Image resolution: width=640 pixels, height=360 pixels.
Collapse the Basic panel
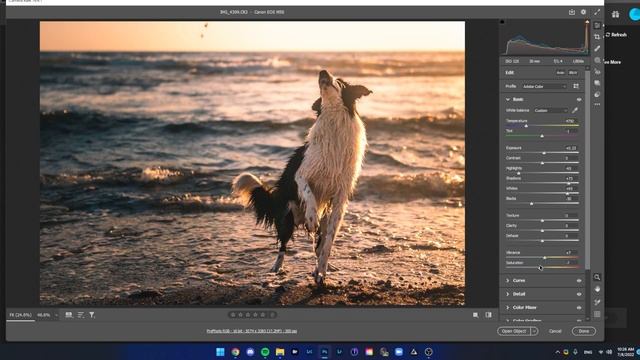pos(508,99)
